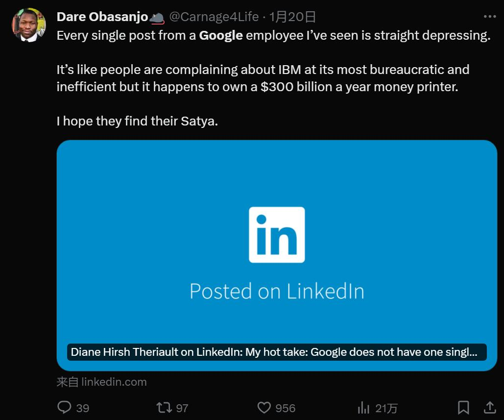Image resolution: width=504 pixels, height=420 pixels.
Task: Like the post with the heart icon
Action: (x=264, y=407)
